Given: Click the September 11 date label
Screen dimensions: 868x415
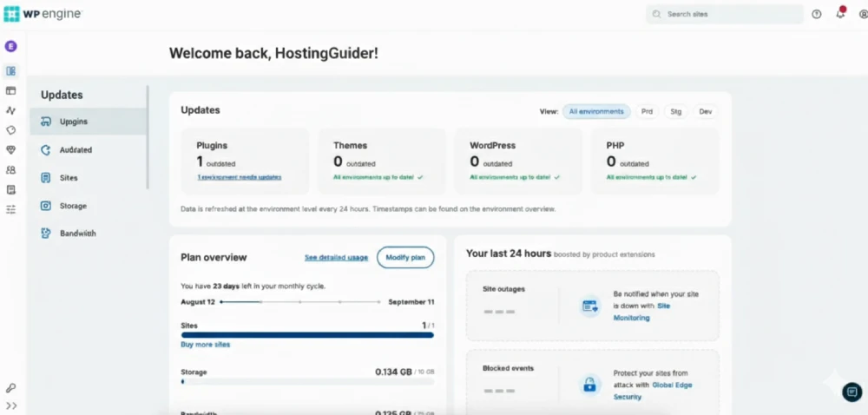Looking at the screenshot, I should tap(411, 302).
